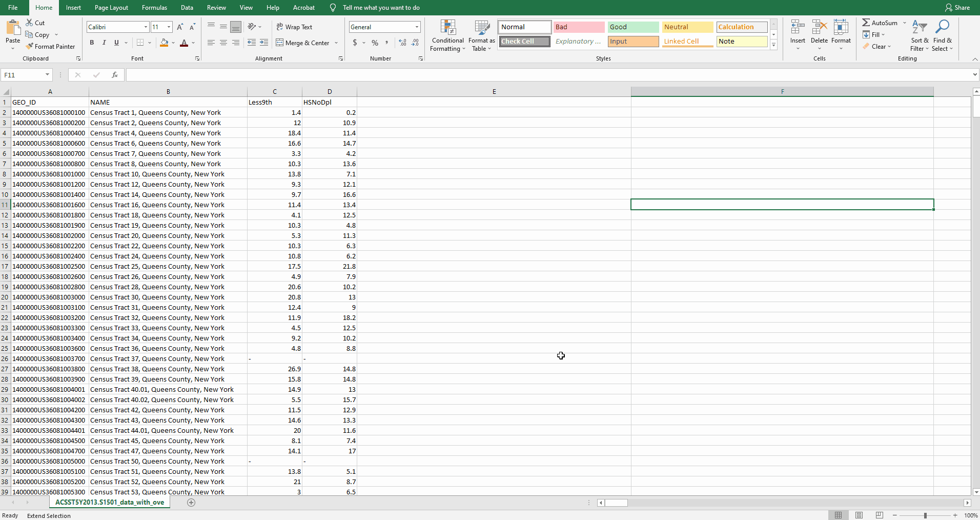
Task: Click the Increase Decimal icon
Action: click(402, 43)
